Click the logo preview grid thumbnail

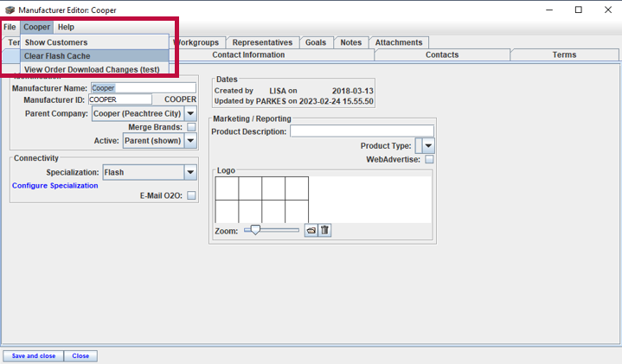coord(262,200)
